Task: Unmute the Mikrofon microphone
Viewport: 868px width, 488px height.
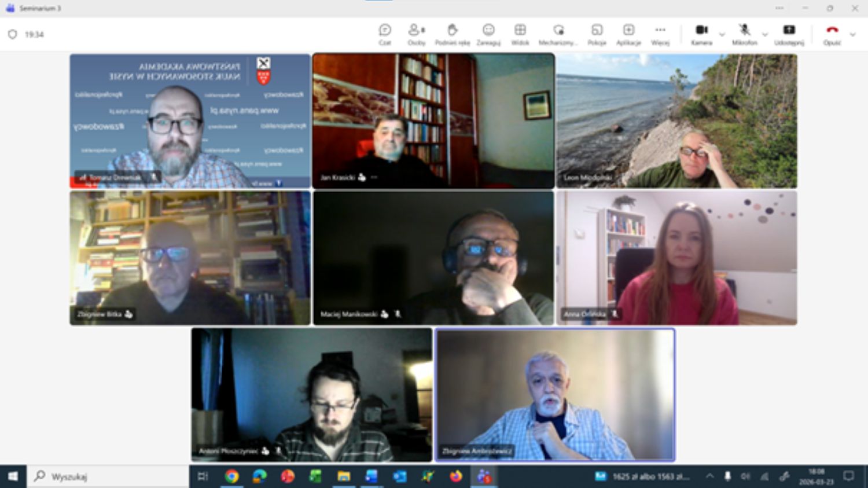Action: point(744,34)
